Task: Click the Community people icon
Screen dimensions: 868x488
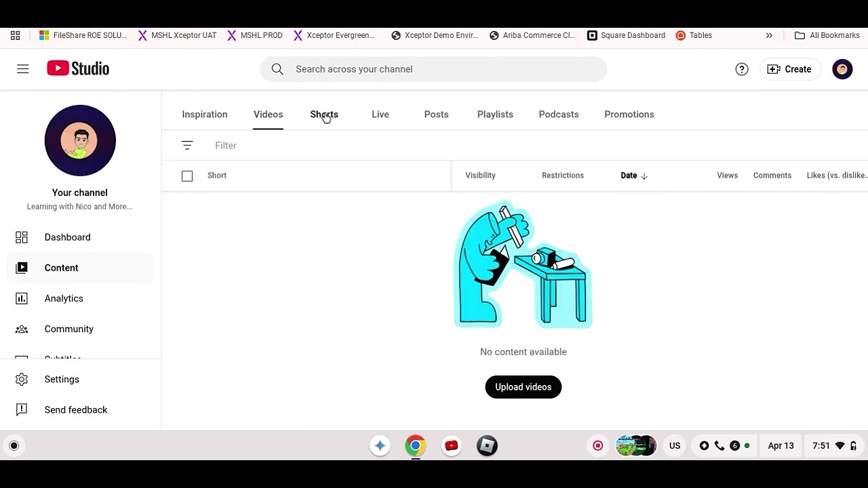Action: [22, 329]
